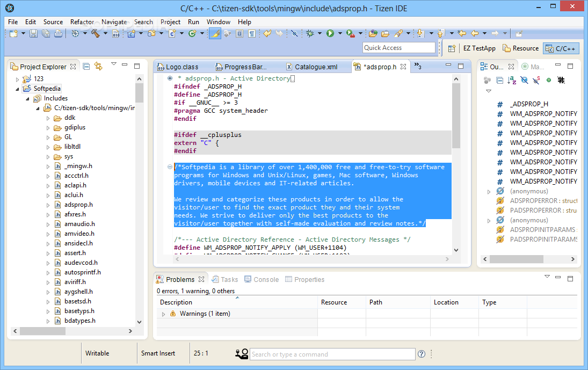This screenshot has height=370, width=588.
Task: Click the Back navigation arrow icon
Action: [475, 34]
